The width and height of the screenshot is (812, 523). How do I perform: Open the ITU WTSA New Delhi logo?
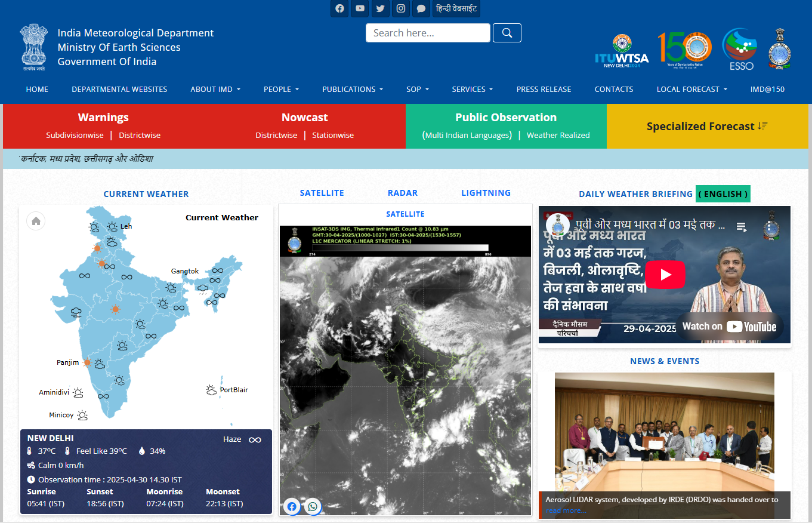coord(622,51)
